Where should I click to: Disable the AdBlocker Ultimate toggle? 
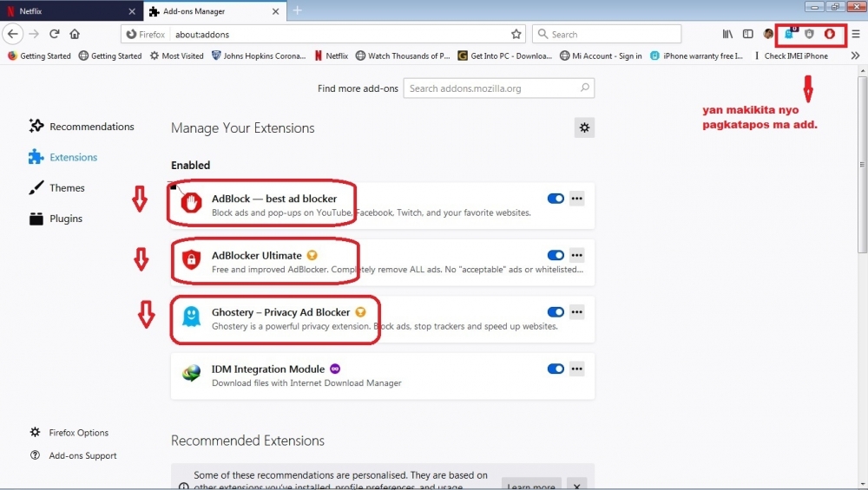click(556, 255)
